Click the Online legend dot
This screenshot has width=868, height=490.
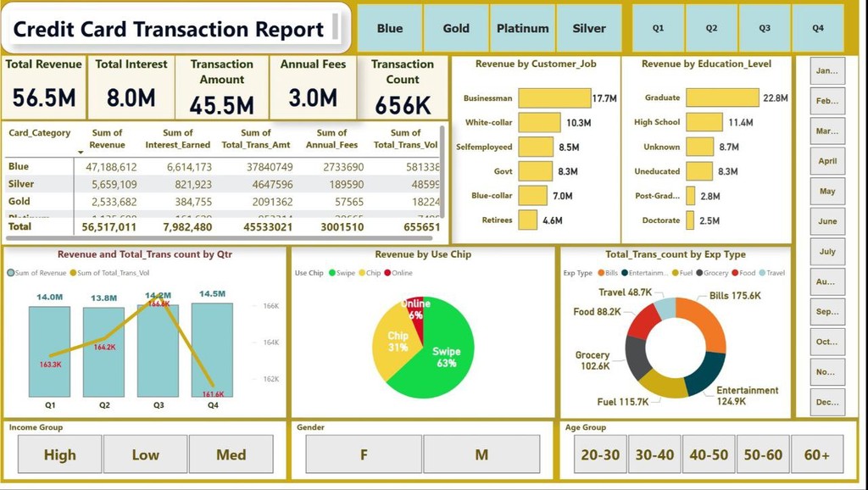[387, 273]
